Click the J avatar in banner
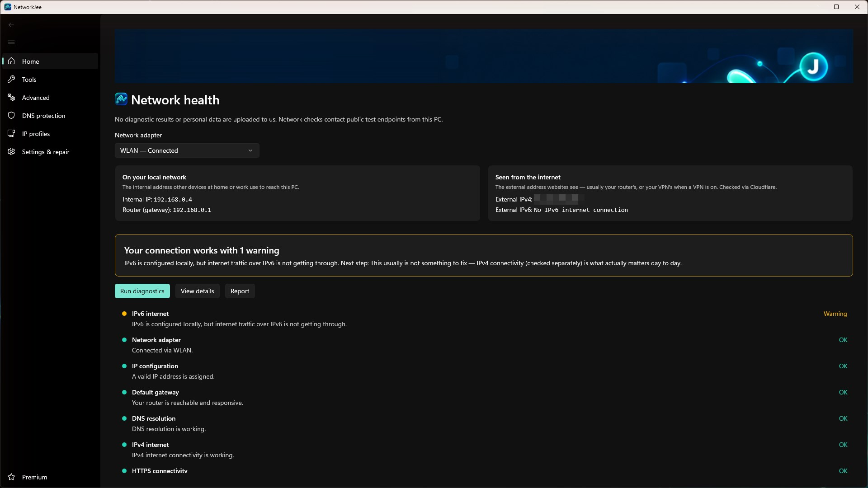Image resolution: width=868 pixels, height=488 pixels. (813, 67)
